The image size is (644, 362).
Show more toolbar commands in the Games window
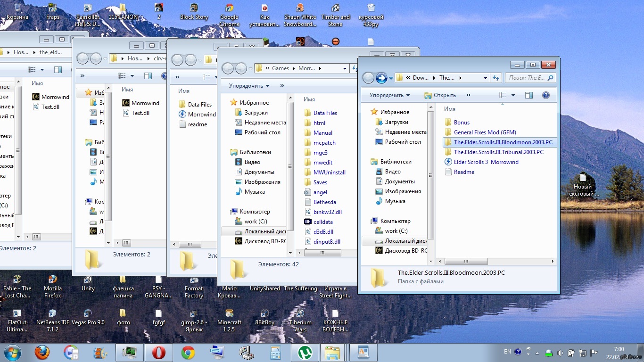(282, 86)
